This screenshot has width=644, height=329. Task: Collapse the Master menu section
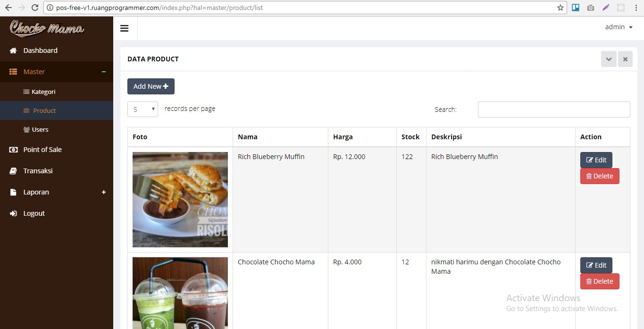pyautogui.click(x=57, y=72)
